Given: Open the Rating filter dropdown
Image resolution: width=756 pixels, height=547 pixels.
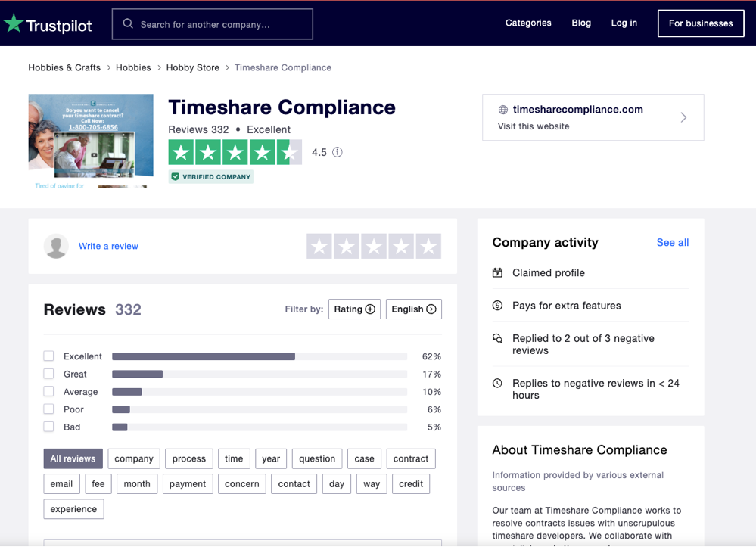Looking at the screenshot, I should click(x=354, y=309).
